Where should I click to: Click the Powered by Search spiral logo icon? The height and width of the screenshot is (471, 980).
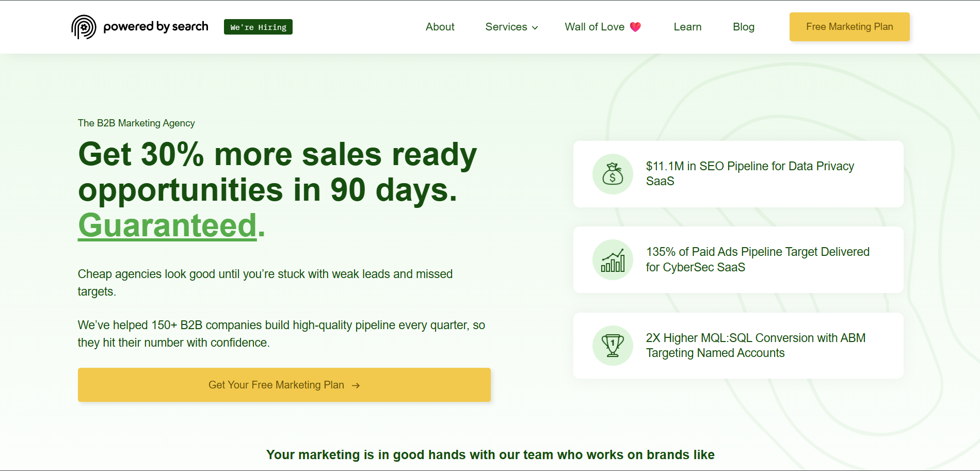(x=84, y=27)
